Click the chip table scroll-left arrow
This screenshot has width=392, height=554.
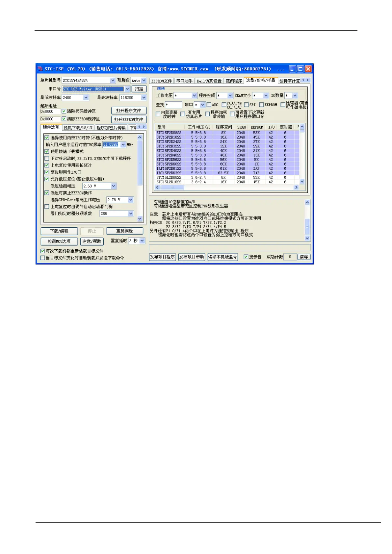click(157, 187)
